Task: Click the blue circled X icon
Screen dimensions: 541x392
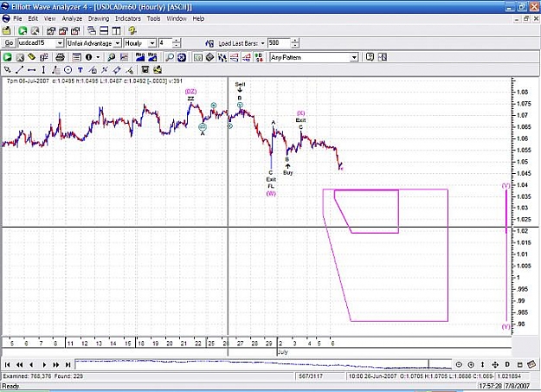Action: (182, 57)
